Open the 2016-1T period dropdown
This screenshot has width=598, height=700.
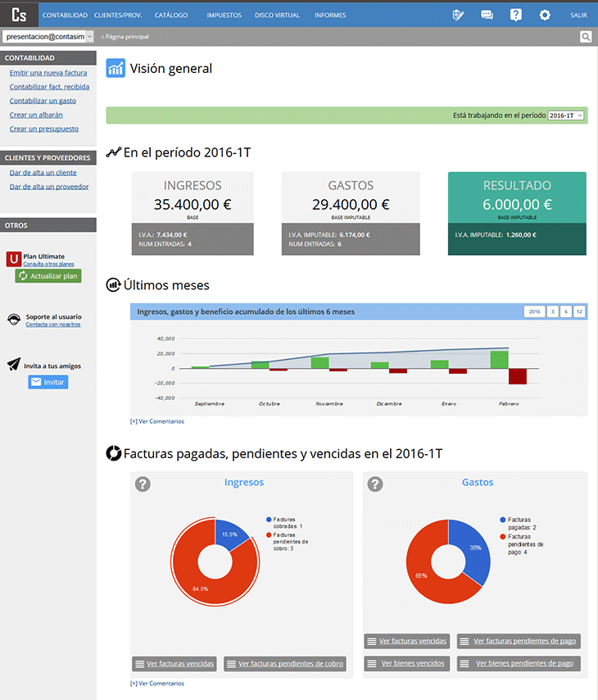pos(565,116)
